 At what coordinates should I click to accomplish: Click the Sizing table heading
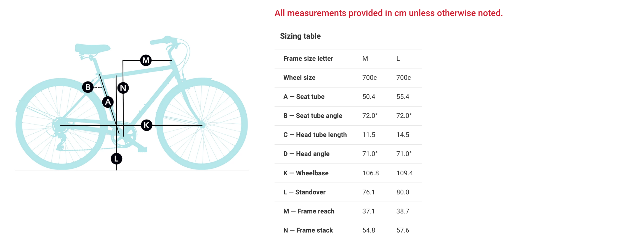300,36
